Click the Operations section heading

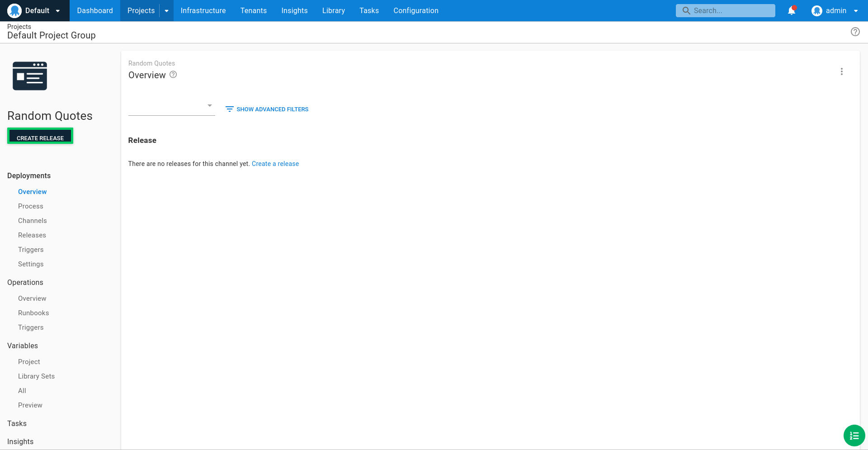click(x=25, y=282)
